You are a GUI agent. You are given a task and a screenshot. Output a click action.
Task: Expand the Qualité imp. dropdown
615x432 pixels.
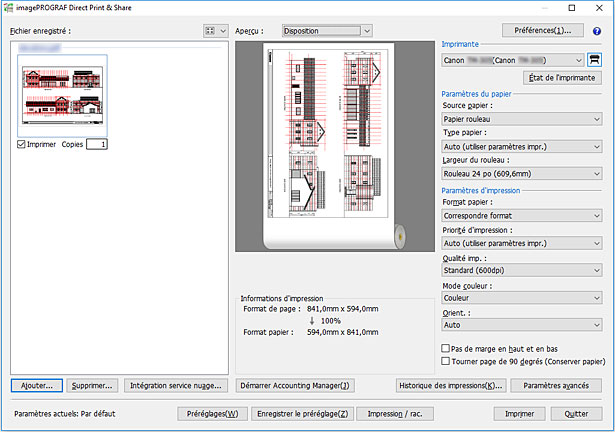(523, 268)
